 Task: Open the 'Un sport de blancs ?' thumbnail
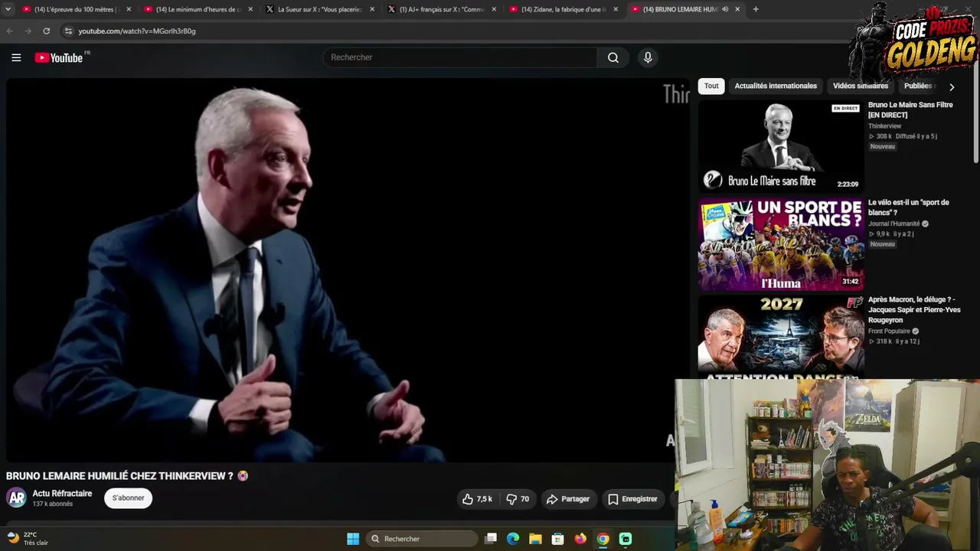pyautogui.click(x=780, y=244)
